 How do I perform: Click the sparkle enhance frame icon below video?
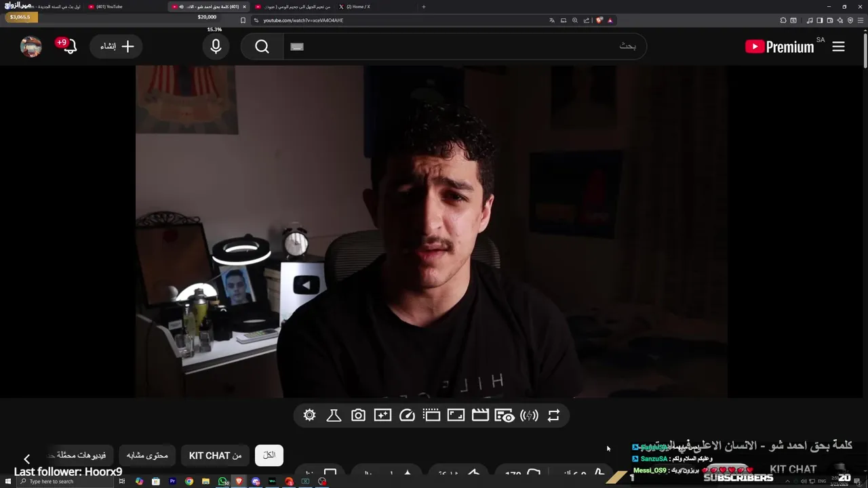pos(382,415)
